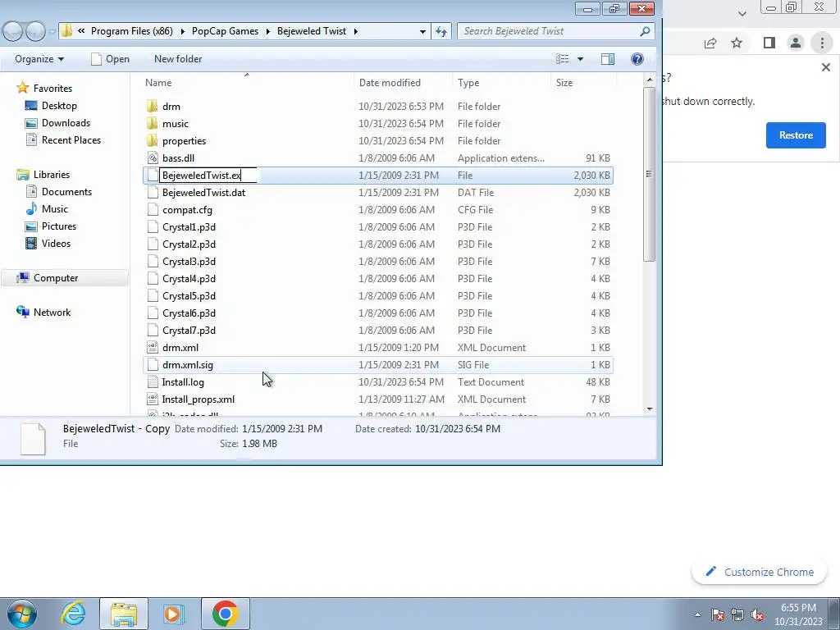
Task: Open Downloads in navigation pane
Action: click(x=66, y=123)
